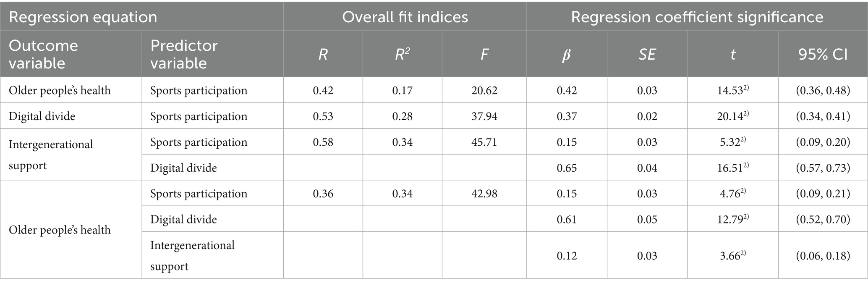868x286 pixels.
Task: Click the "Predictor variable" column header
Action: [x=184, y=54]
